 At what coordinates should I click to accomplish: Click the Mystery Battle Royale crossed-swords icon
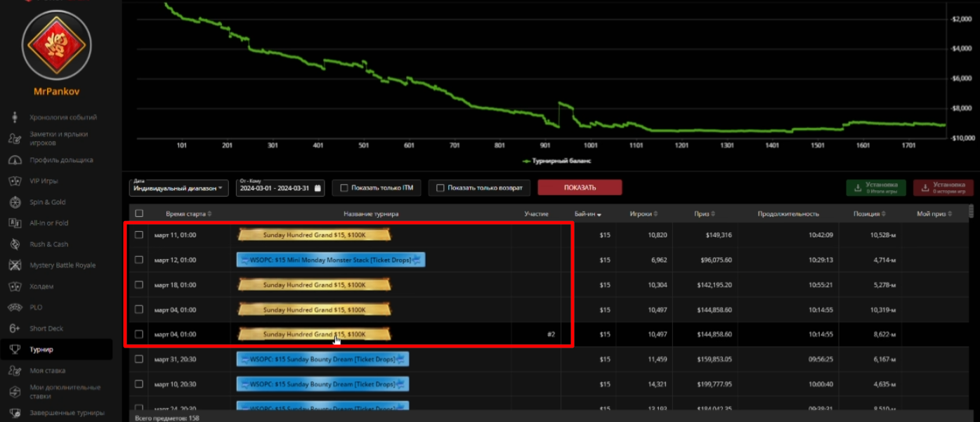pos(15,265)
